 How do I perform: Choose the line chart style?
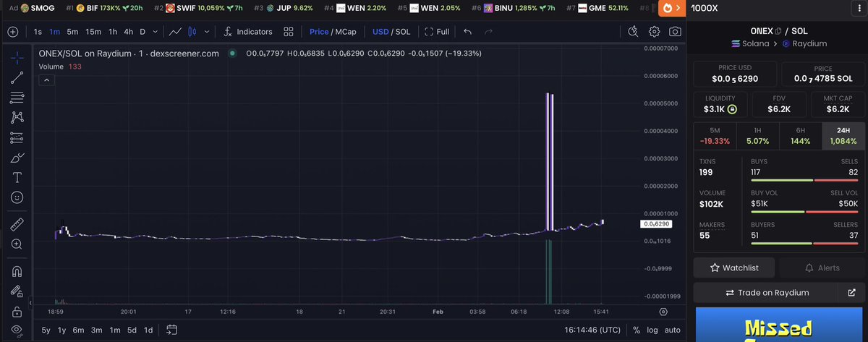pos(175,32)
